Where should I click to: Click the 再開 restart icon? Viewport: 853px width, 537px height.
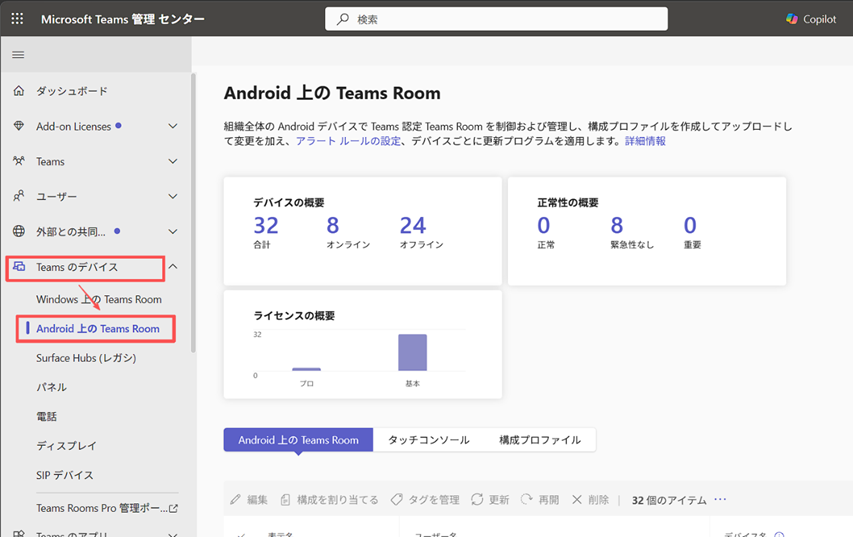tap(526, 499)
